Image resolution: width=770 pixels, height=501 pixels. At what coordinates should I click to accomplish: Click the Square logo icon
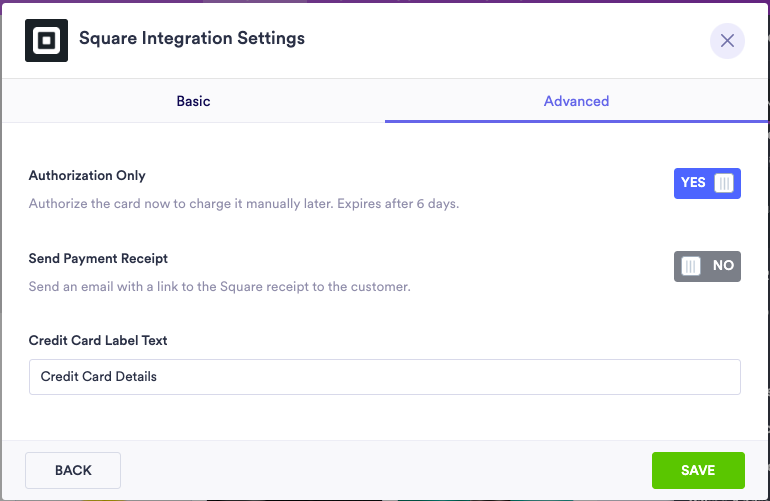46,40
